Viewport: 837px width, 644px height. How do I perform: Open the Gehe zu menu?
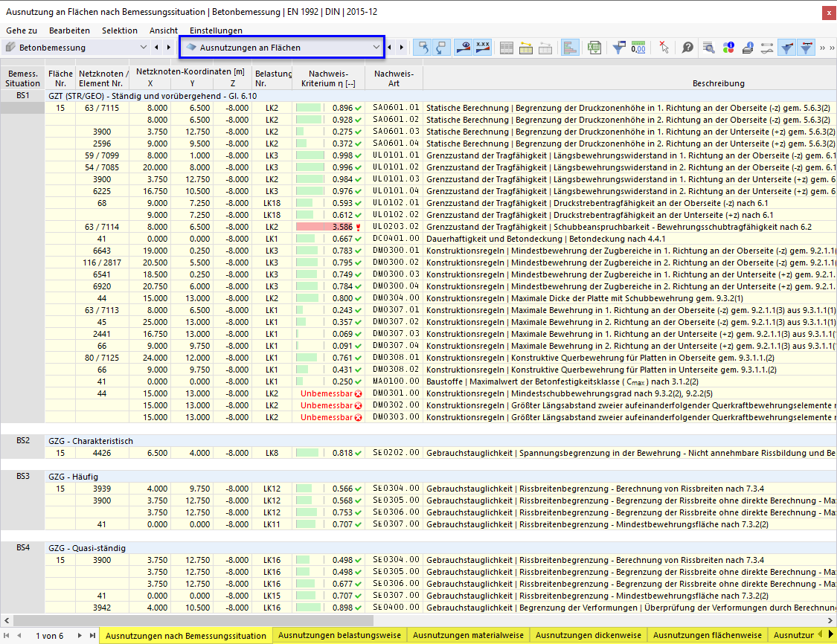pyautogui.click(x=22, y=30)
